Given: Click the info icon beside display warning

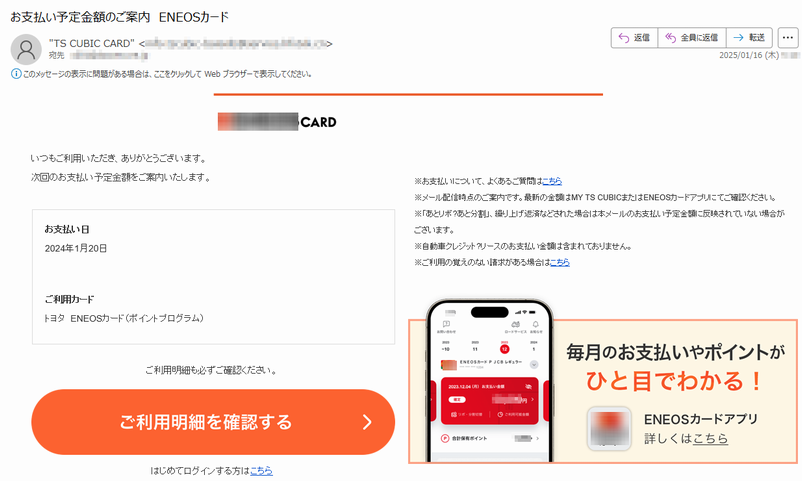Looking at the screenshot, I should coord(16,74).
